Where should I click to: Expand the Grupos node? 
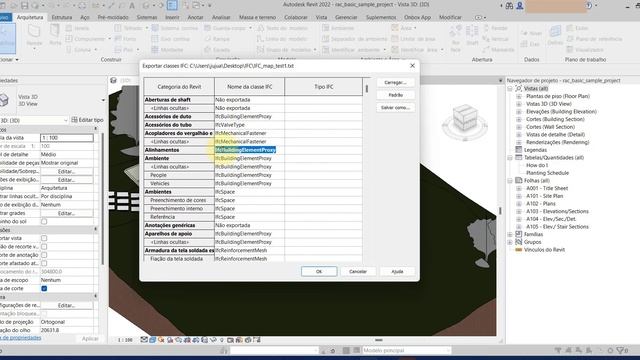point(510,242)
